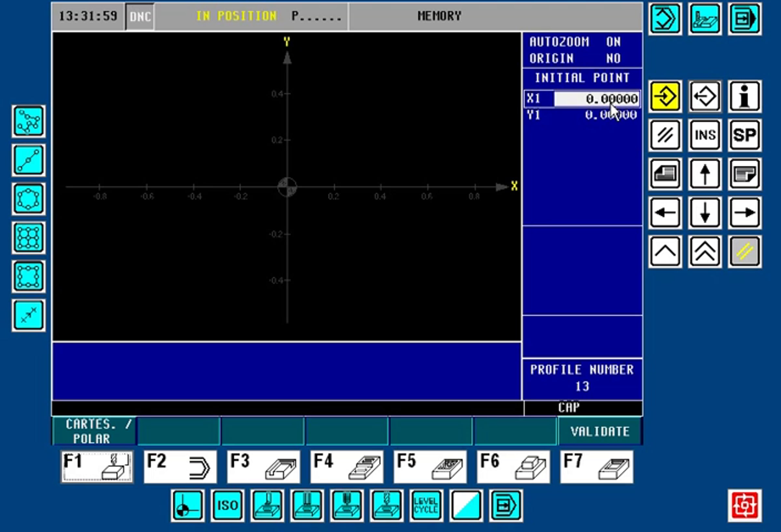Select the points in line pattern icon

point(29,160)
